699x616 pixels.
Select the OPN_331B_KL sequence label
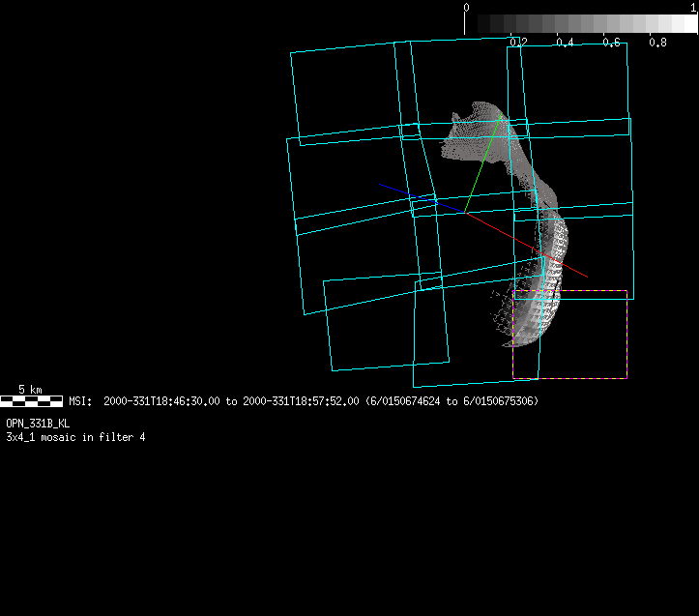[38, 424]
